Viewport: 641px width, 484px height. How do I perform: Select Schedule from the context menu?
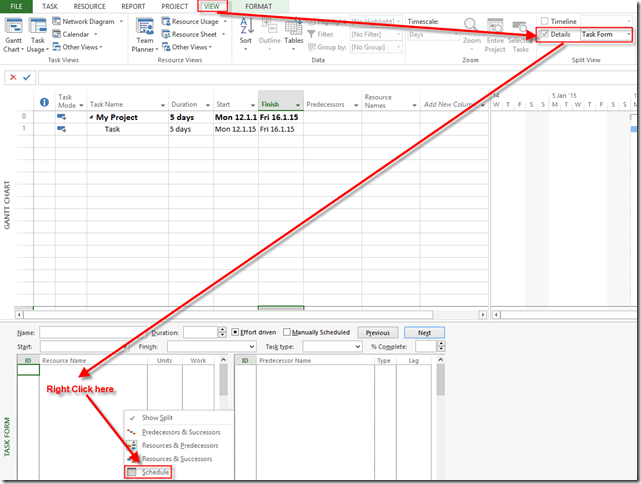coord(155,471)
